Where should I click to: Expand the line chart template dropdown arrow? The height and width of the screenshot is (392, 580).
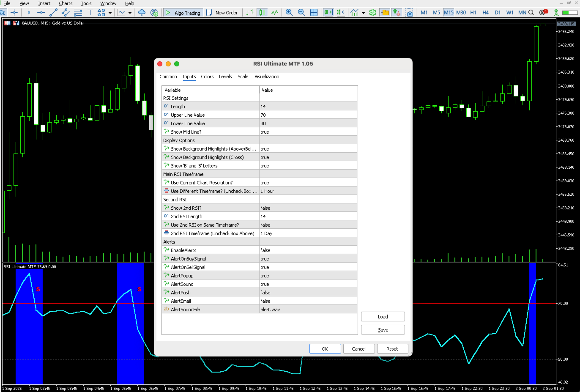[130, 13]
